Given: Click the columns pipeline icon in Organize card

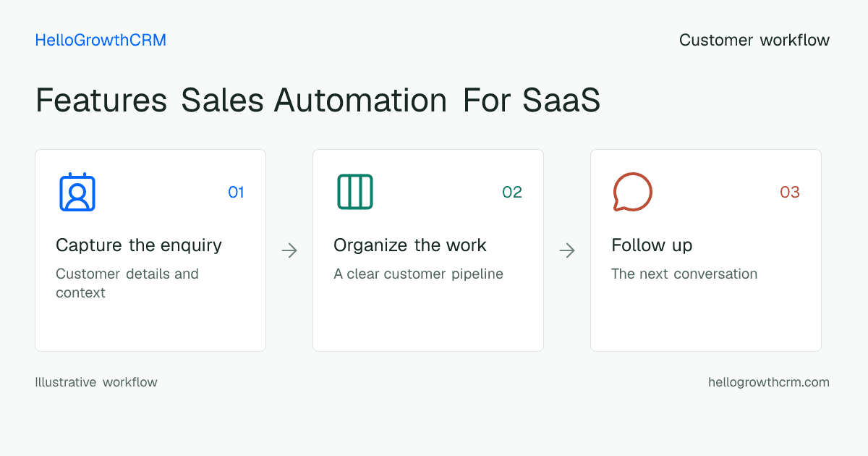Looking at the screenshot, I should 355,192.
